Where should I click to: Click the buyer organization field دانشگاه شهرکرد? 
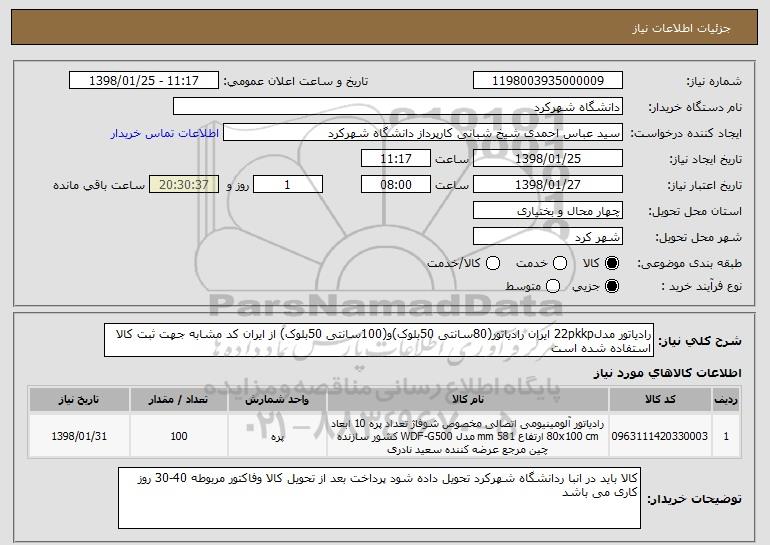point(398,107)
